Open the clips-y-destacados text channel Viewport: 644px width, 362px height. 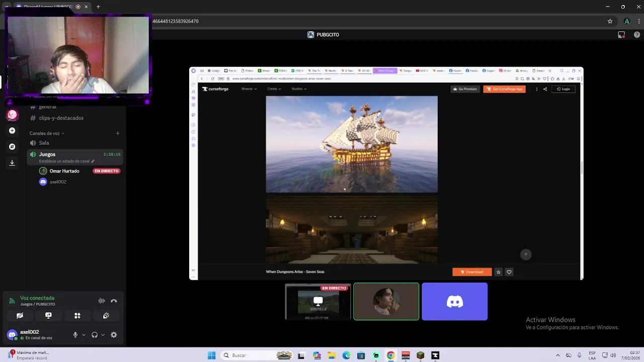click(61, 118)
